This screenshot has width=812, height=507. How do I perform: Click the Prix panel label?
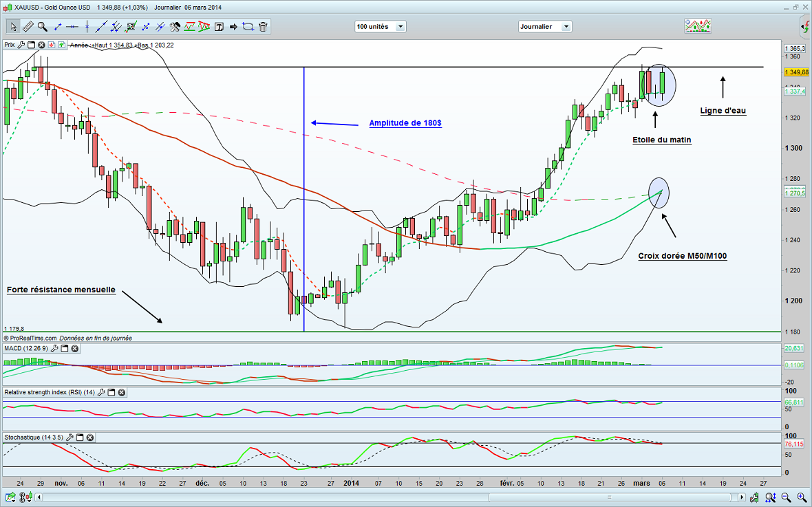pyautogui.click(x=10, y=45)
